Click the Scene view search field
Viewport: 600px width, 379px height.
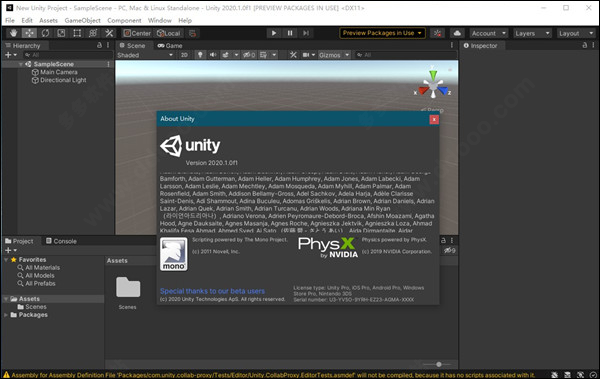coord(404,55)
